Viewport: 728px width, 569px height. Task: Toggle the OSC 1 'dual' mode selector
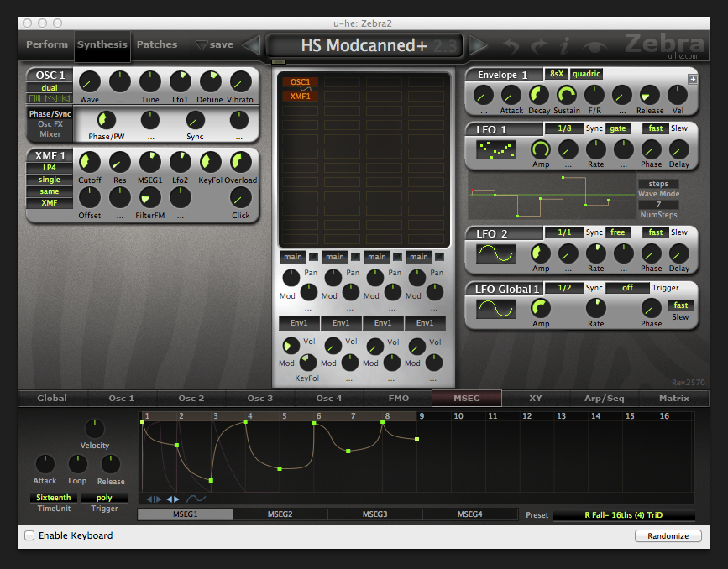(50, 87)
